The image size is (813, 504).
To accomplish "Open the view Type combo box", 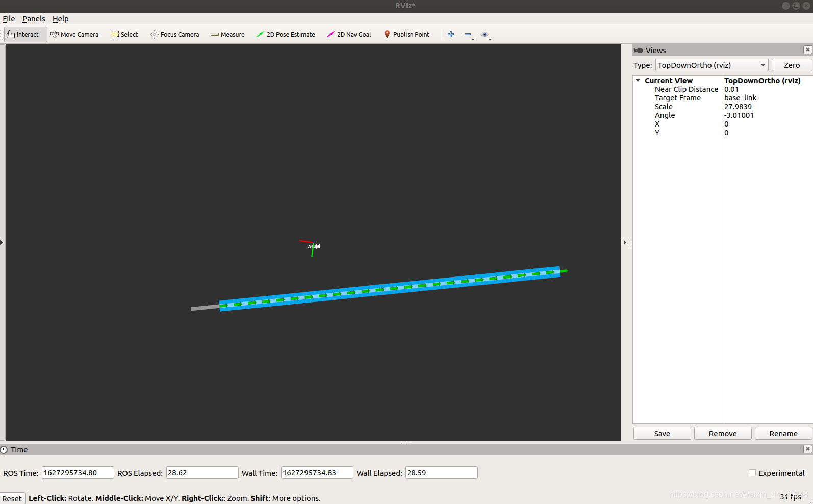I will [712, 65].
